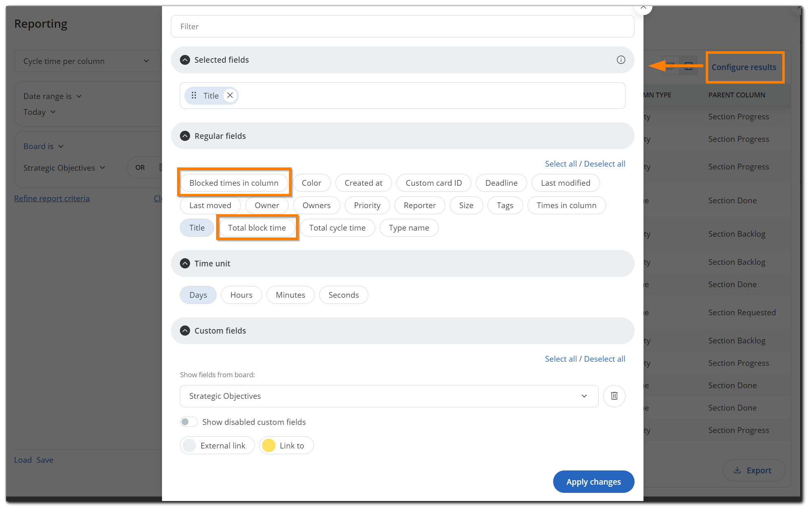
Task: Toggle the Owner field chip
Action: pos(267,205)
